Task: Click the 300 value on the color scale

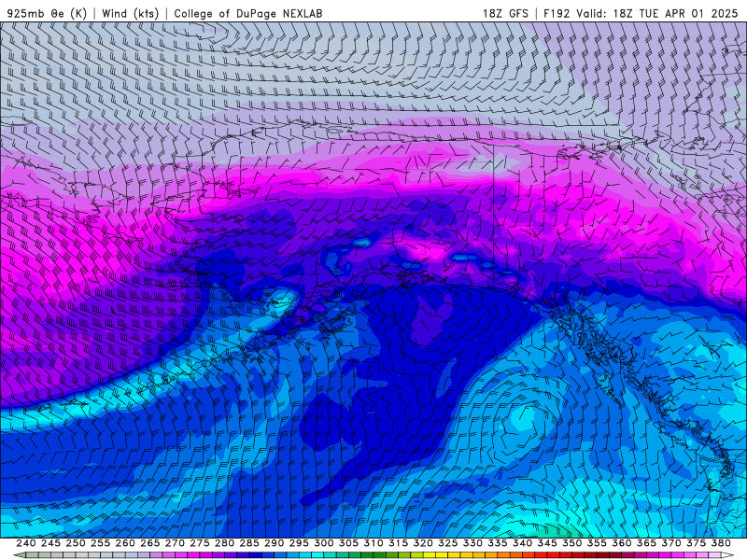Action: pyautogui.click(x=323, y=543)
